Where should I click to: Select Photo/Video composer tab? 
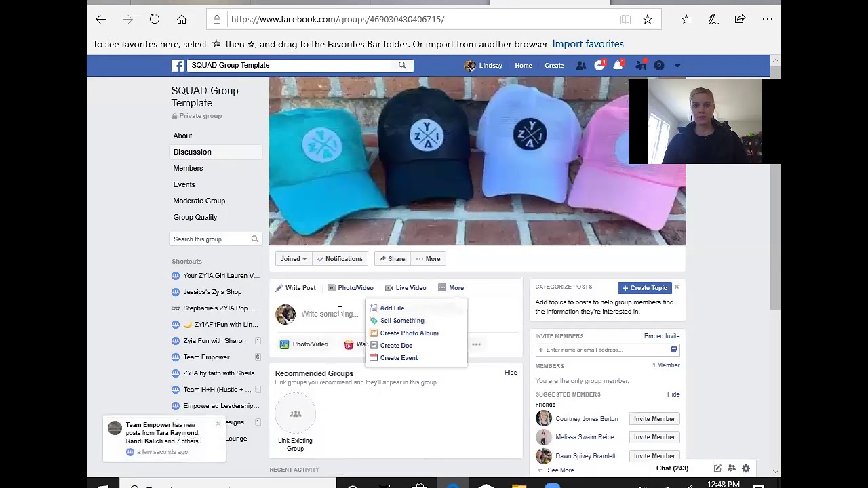pyautogui.click(x=351, y=288)
